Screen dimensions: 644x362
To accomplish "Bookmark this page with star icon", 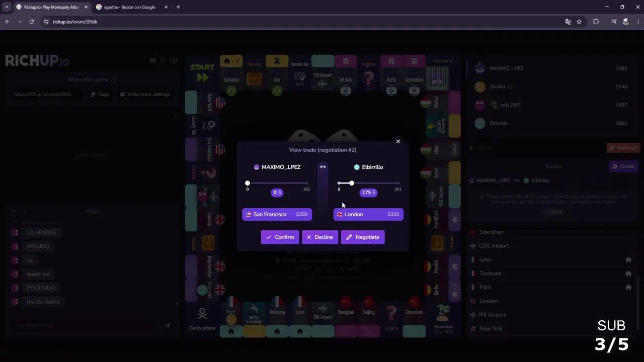I will point(579,22).
